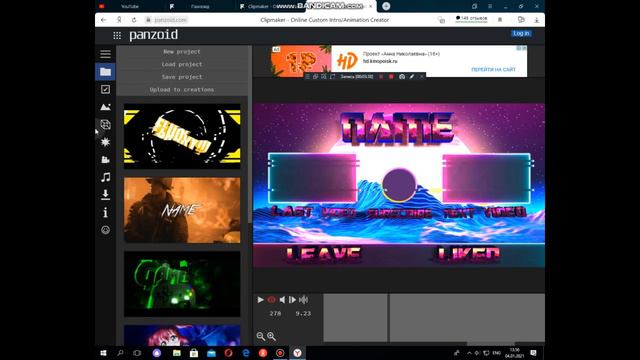Take a screenshot with the Bandicam camera icon
The width and height of the screenshot is (640, 360).
pos(402,77)
